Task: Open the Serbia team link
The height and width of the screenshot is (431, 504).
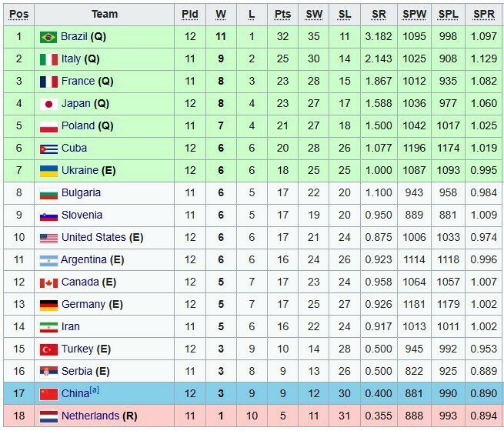Action: click(76, 371)
